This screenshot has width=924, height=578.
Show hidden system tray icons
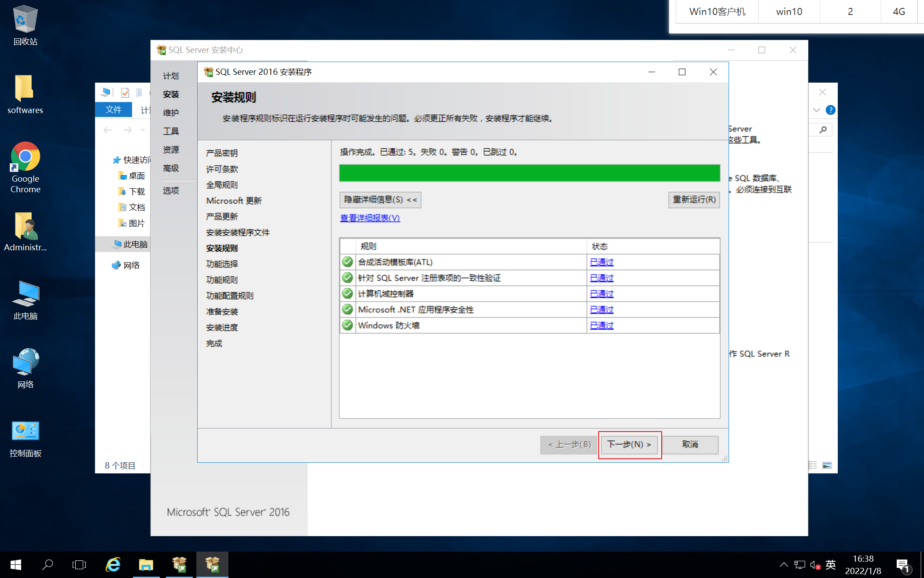tap(784, 565)
